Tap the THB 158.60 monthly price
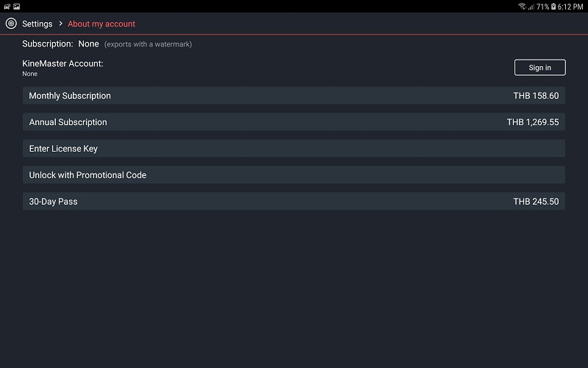The height and width of the screenshot is (368, 588). pos(536,96)
